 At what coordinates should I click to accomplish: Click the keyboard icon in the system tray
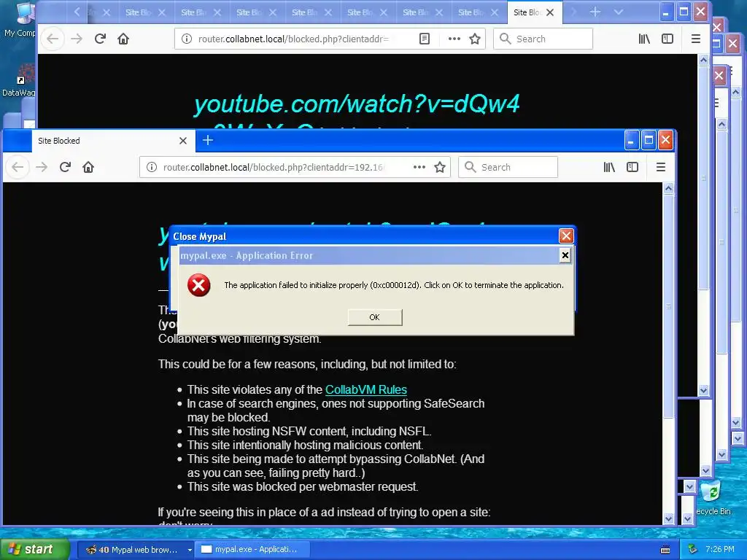(x=665, y=550)
